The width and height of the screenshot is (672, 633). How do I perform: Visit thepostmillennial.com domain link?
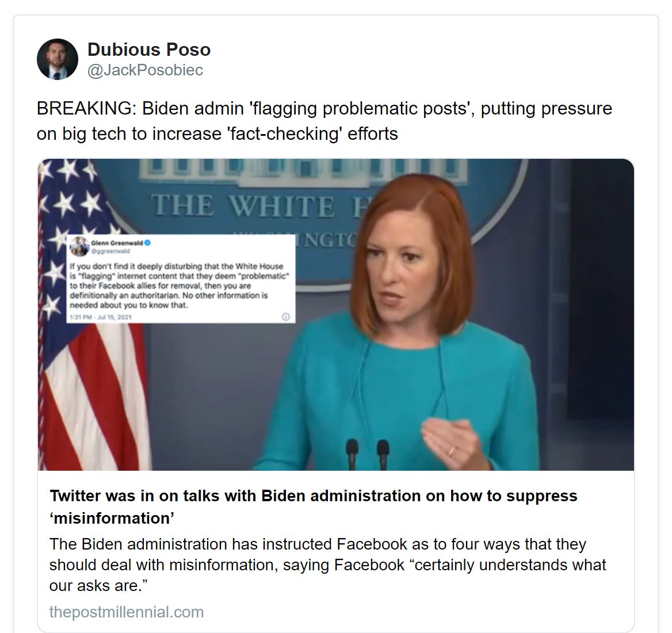pyautogui.click(x=127, y=612)
